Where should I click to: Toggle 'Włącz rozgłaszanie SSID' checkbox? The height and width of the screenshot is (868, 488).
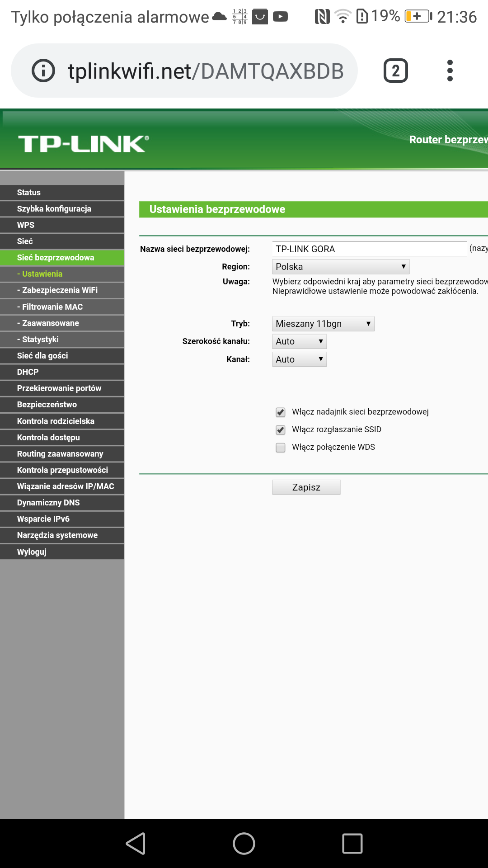pyautogui.click(x=281, y=430)
